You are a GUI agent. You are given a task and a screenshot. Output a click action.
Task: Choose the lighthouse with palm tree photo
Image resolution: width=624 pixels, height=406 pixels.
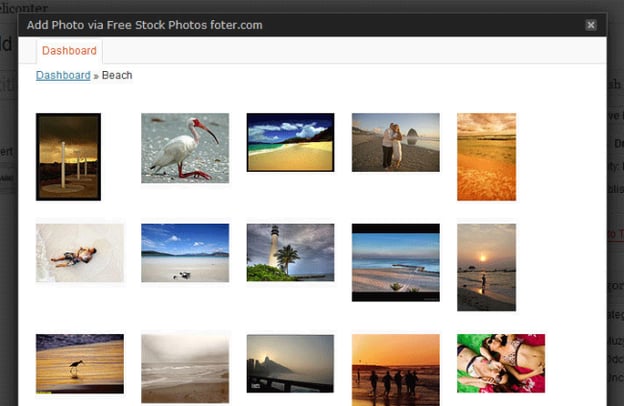tap(291, 252)
